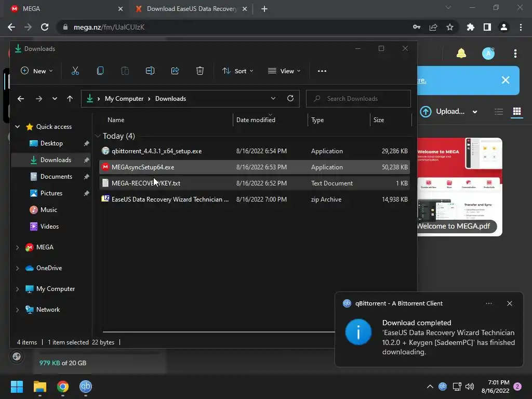The image size is (532, 399).
Task: Click the Share icon in Explorer toolbar
Action: tap(175, 71)
